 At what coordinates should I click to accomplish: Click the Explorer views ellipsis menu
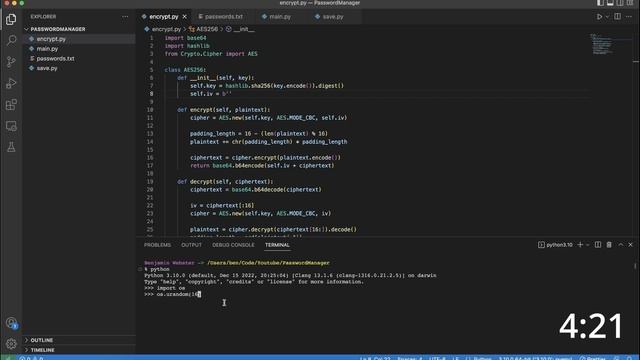click(125, 17)
